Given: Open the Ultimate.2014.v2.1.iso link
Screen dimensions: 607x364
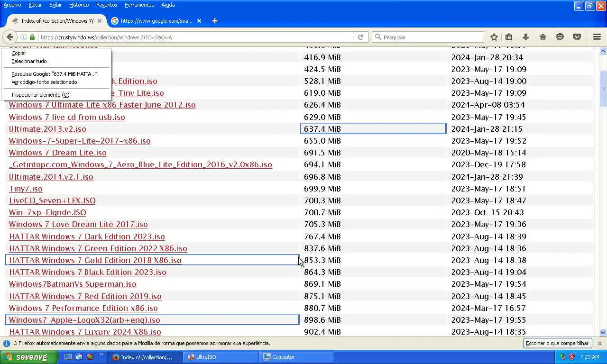Looking at the screenshot, I should pyautogui.click(x=51, y=177).
